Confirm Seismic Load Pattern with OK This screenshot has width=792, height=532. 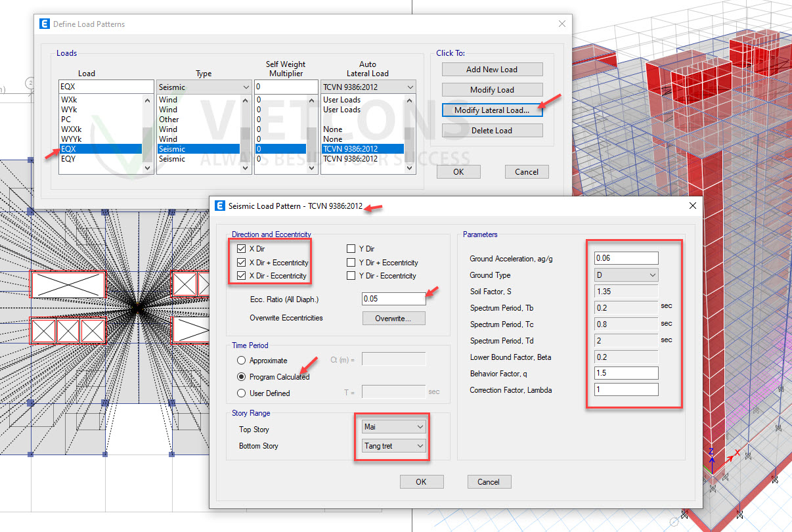click(421, 482)
